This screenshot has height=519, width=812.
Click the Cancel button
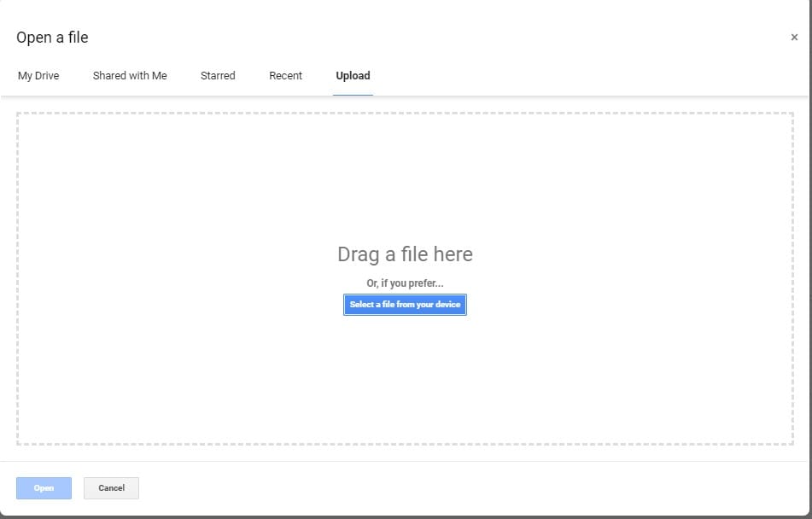(x=111, y=488)
